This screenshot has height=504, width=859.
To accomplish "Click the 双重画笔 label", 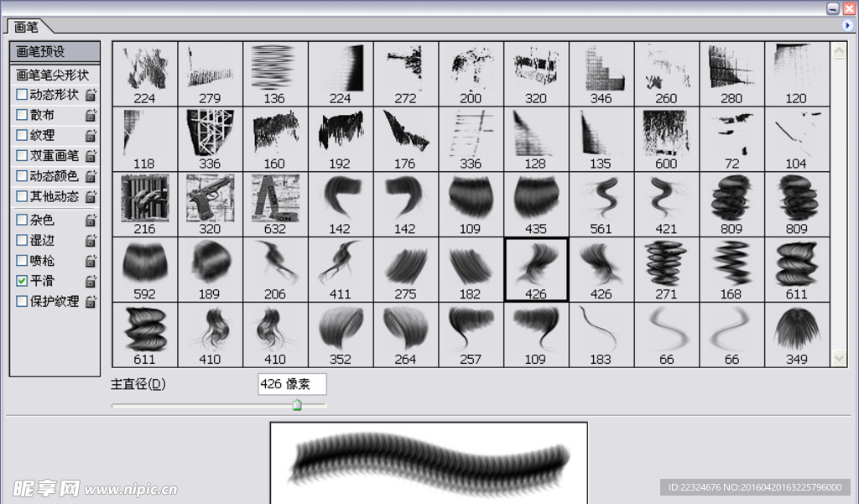I will click(55, 155).
